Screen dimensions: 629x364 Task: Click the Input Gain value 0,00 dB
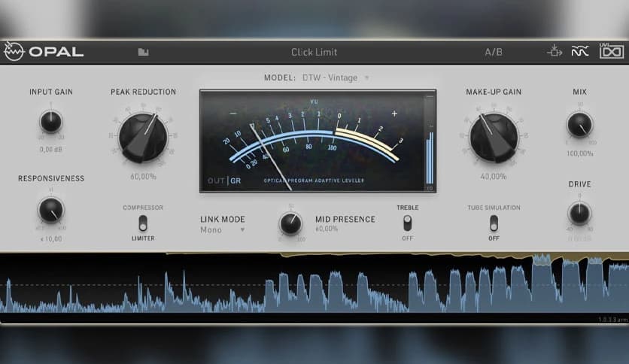coord(51,149)
